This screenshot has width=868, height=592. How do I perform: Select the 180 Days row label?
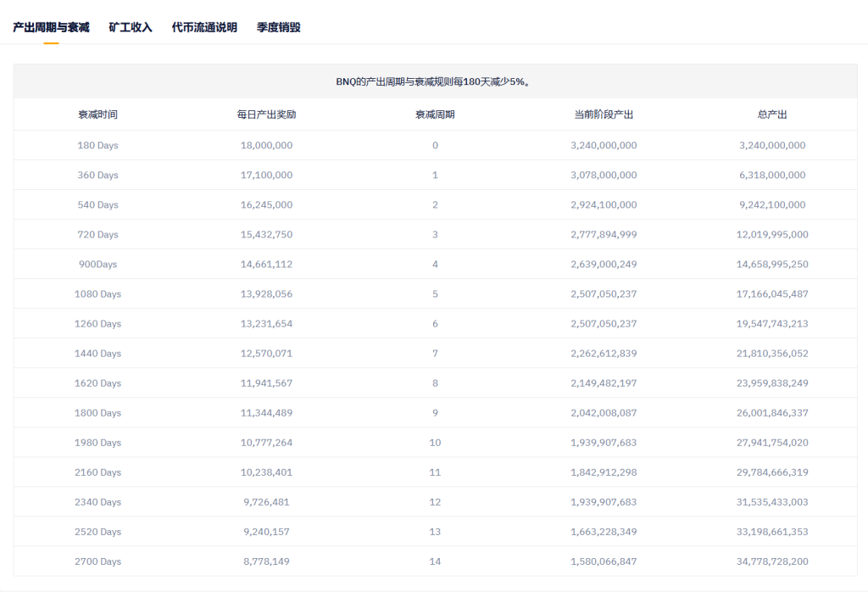tap(98, 145)
